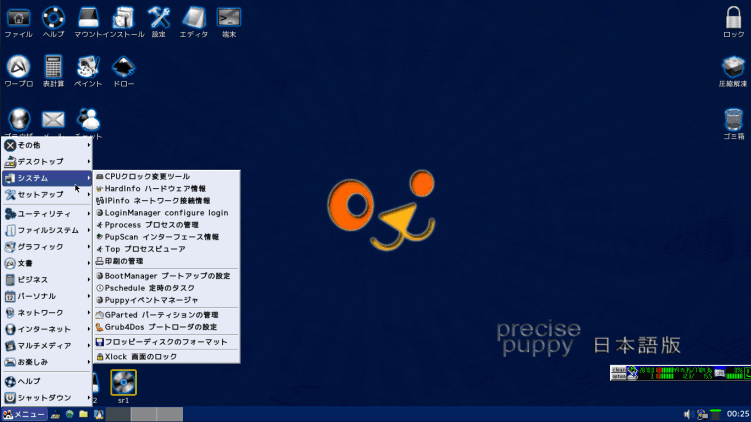Open HardInfo ハードウェア情報
Image resolution: width=751 pixels, height=422 pixels.
point(167,189)
